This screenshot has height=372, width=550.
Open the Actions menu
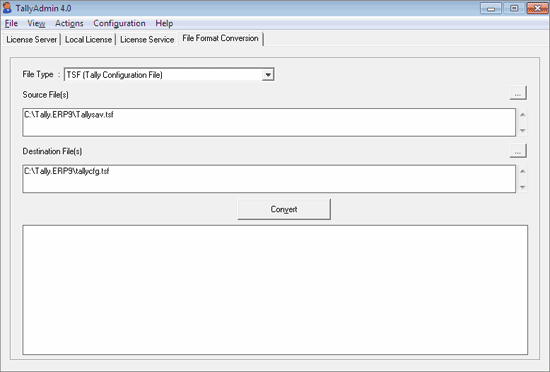click(69, 23)
